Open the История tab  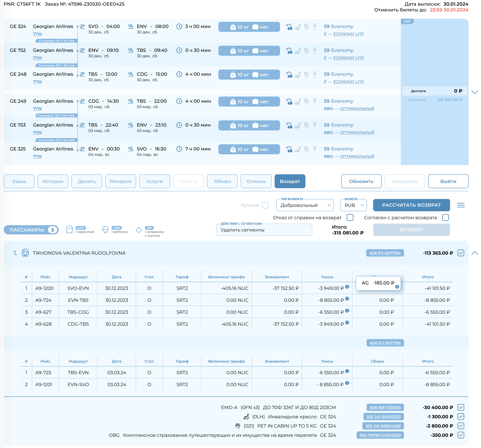click(53, 181)
